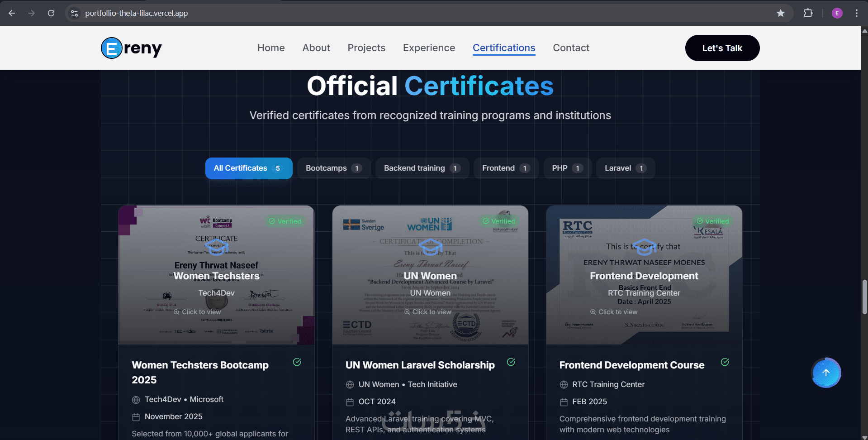Go to the Projects section
The image size is (868, 440).
click(366, 48)
